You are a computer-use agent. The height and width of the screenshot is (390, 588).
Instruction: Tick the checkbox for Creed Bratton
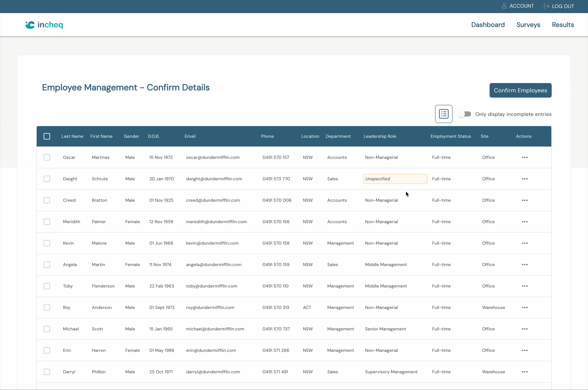(47, 200)
